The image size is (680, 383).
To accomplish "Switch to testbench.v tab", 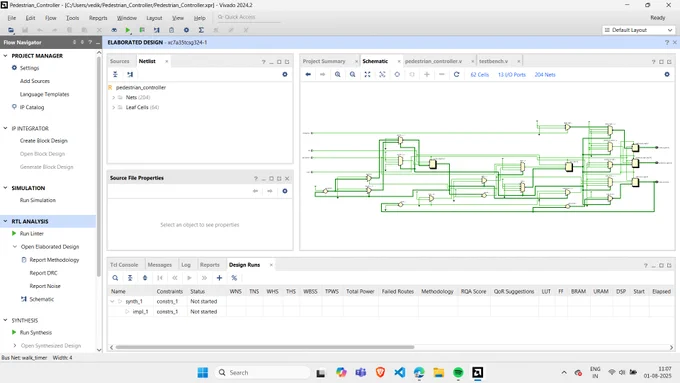I will click(x=493, y=61).
